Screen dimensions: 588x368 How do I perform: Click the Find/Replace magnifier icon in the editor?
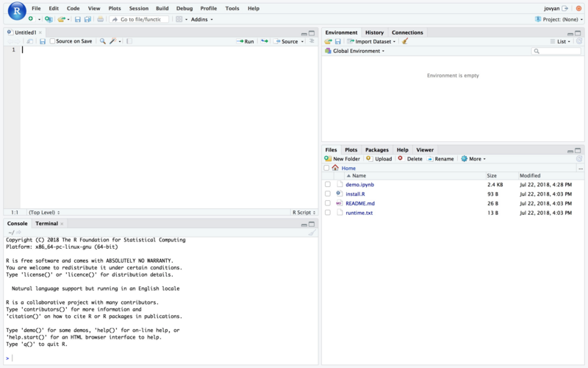tap(103, 42)
